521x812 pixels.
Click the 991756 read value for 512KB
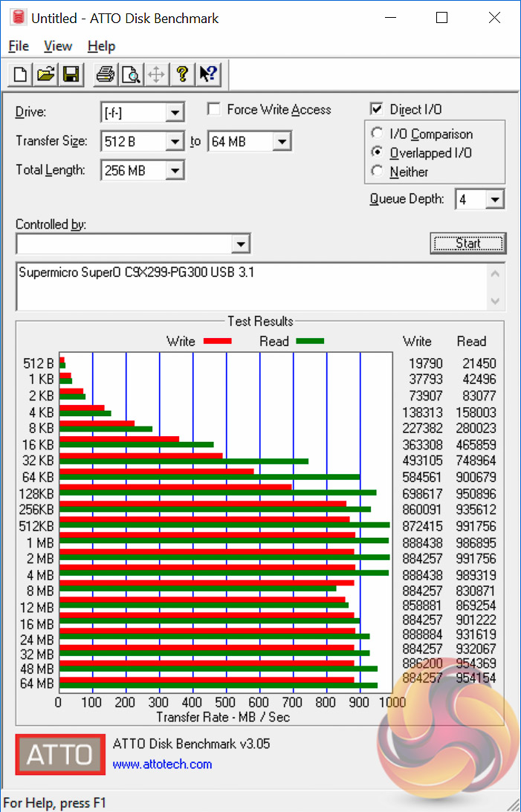476,526
